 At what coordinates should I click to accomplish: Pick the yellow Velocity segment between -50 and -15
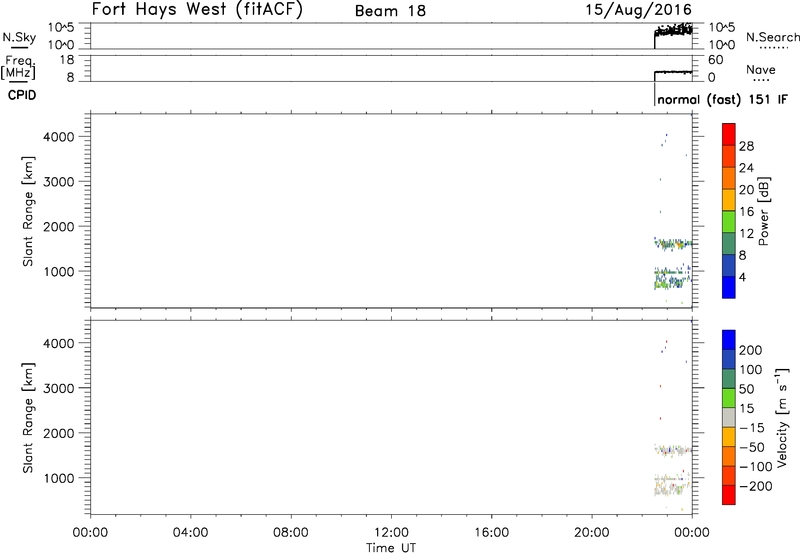(729, 437)
